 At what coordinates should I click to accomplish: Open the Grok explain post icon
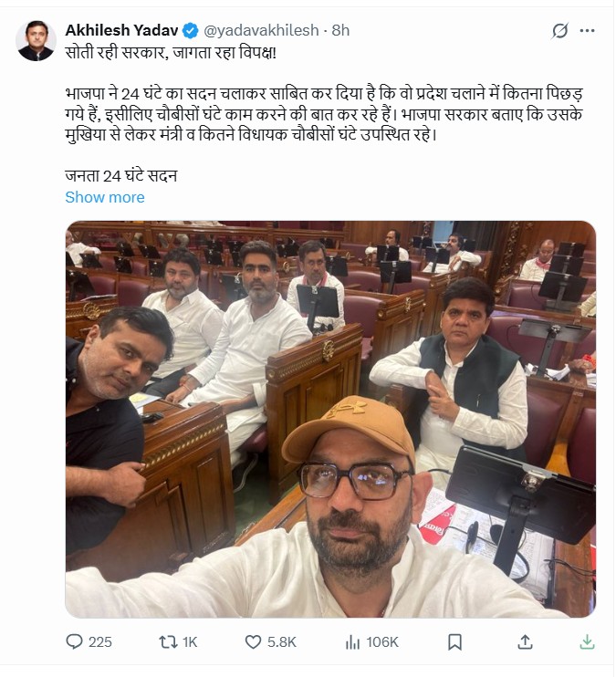[559, 31]
